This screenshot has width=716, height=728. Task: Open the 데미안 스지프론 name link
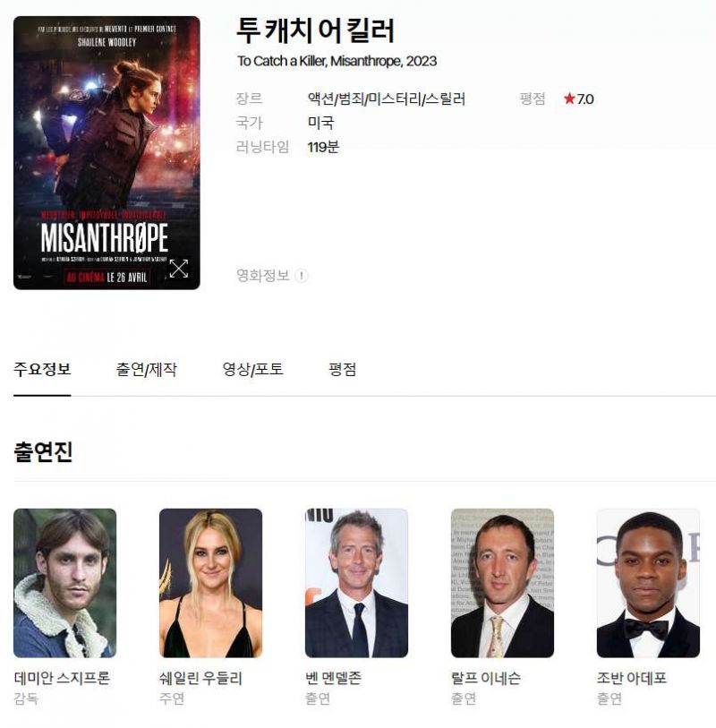(62, 679)
